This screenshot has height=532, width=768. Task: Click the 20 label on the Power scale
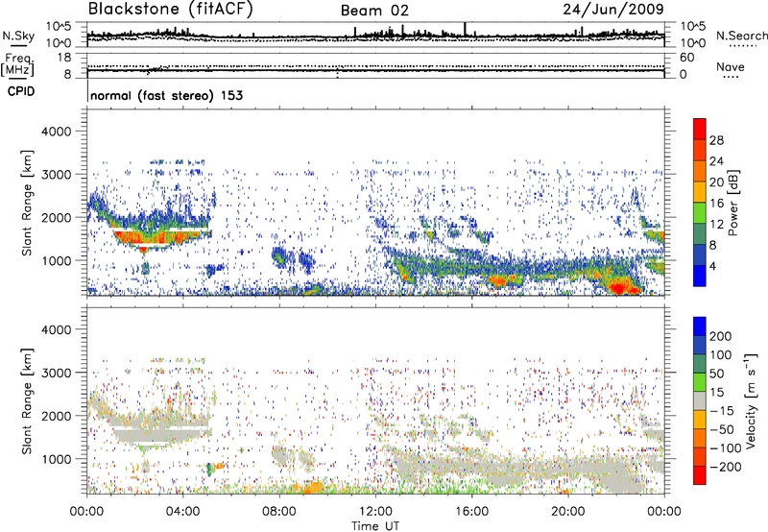pyautogui.click(x=716, y=182)
